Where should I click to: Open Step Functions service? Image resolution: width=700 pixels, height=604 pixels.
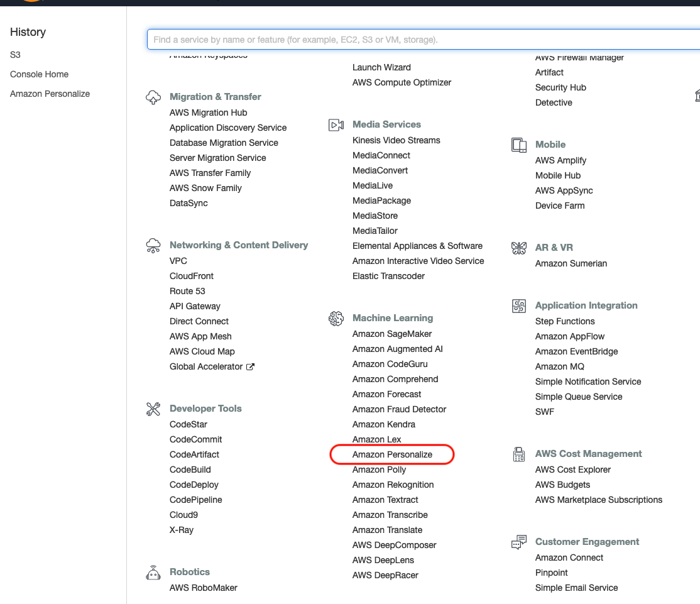point(565,321)
